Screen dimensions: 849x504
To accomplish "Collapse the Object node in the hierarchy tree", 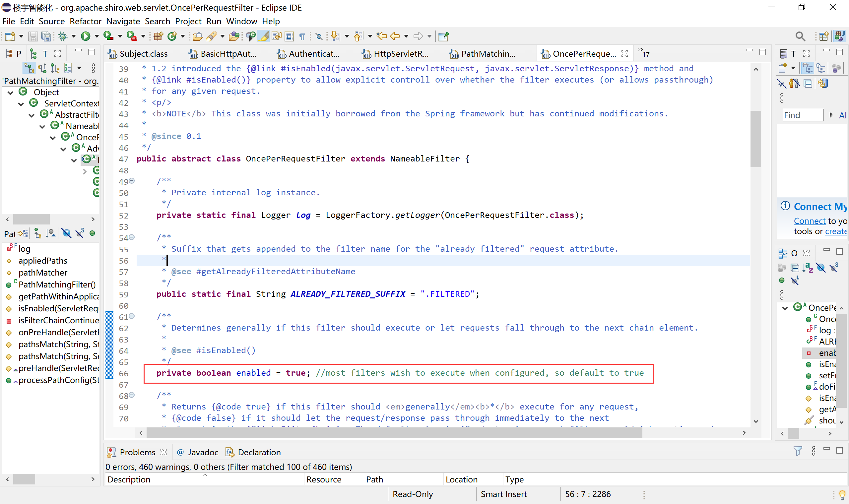I will pyautogui.click(x=10, y=92).
